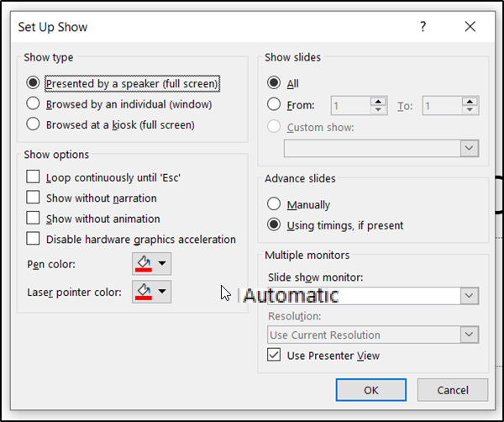Confirm settings with OK button
Viewport: 504px width, 422px height.
click(371, 390)
